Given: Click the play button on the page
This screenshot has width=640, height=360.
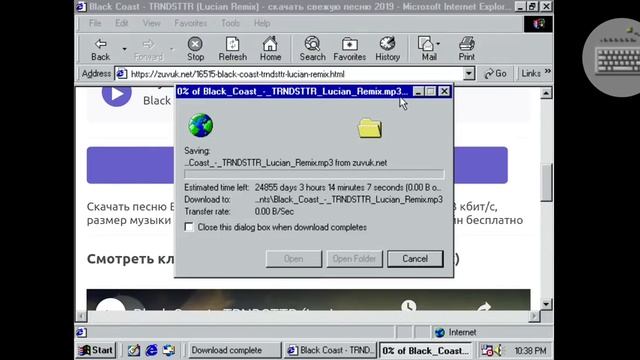Looking at the screenshot, I should [x=117, y=94].
